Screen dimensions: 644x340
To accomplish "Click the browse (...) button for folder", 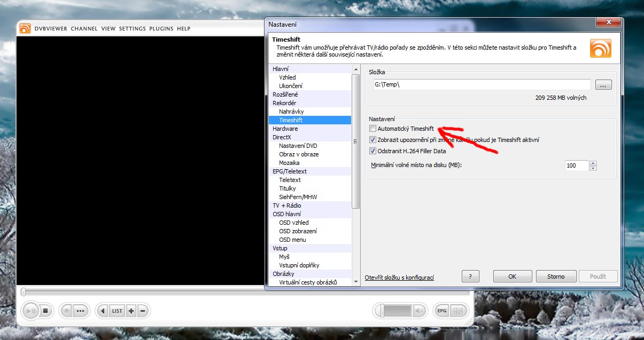I will click(603, 85).
